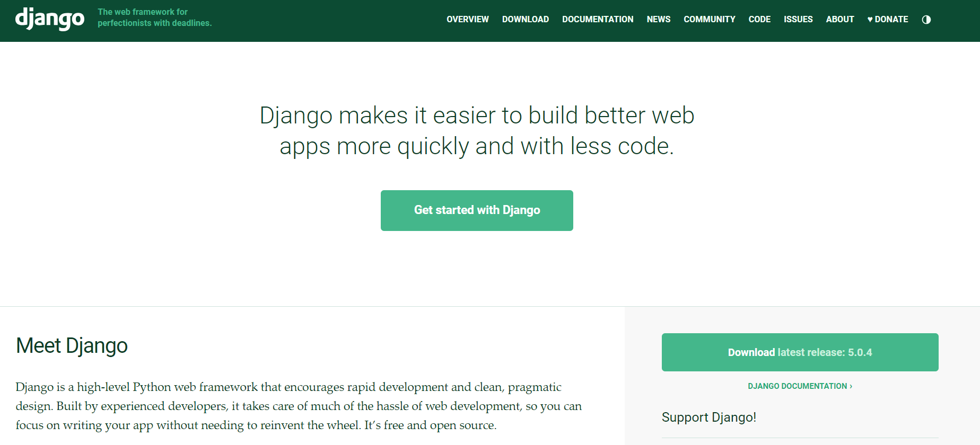Open the Overview menu item
Viewport: 980px width, 445px height.
click(x=468, y=20)
